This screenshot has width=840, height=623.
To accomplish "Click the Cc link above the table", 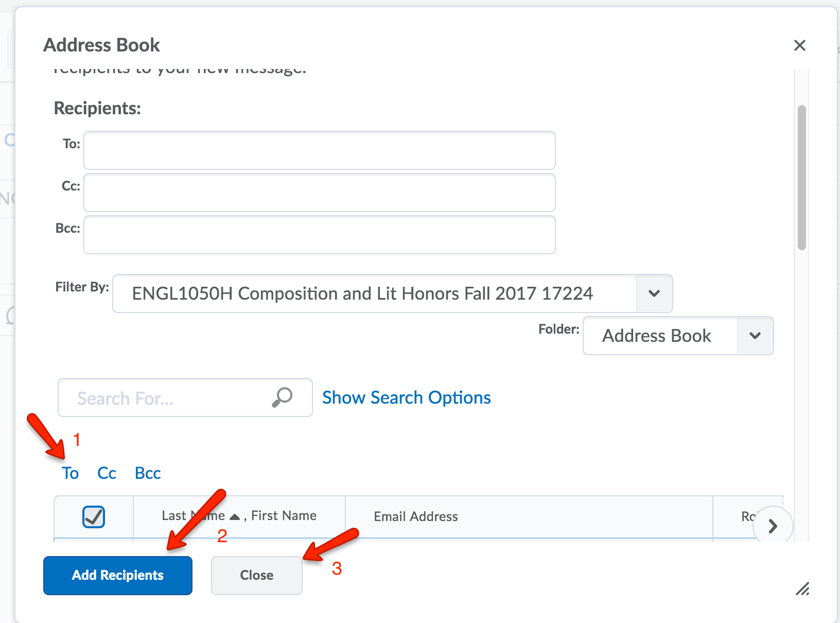I will click(x=107, y=473).
